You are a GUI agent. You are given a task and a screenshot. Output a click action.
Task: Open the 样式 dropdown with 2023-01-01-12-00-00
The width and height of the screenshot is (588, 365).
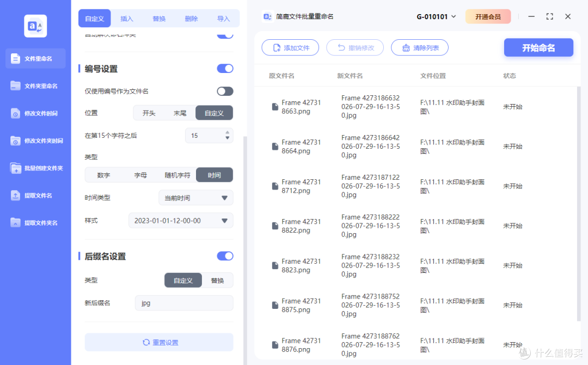(181, 221)
